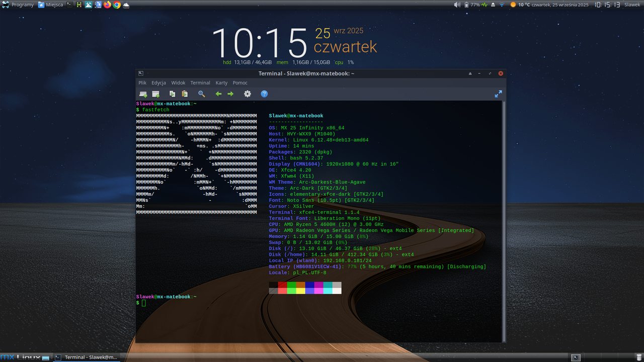Viewport: 644px width, 362px height.
Task: Open the system monitor graph icon
Action: 484,5
